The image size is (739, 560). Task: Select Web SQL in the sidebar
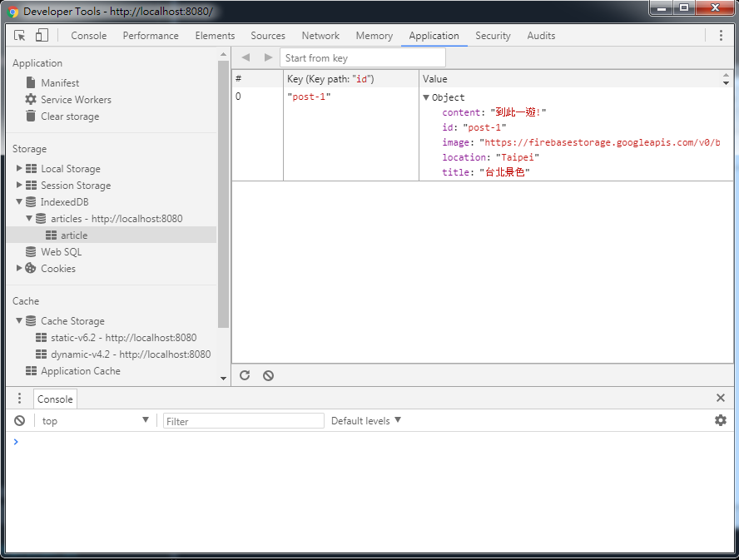pyautogui.click(x=61, y=252)
